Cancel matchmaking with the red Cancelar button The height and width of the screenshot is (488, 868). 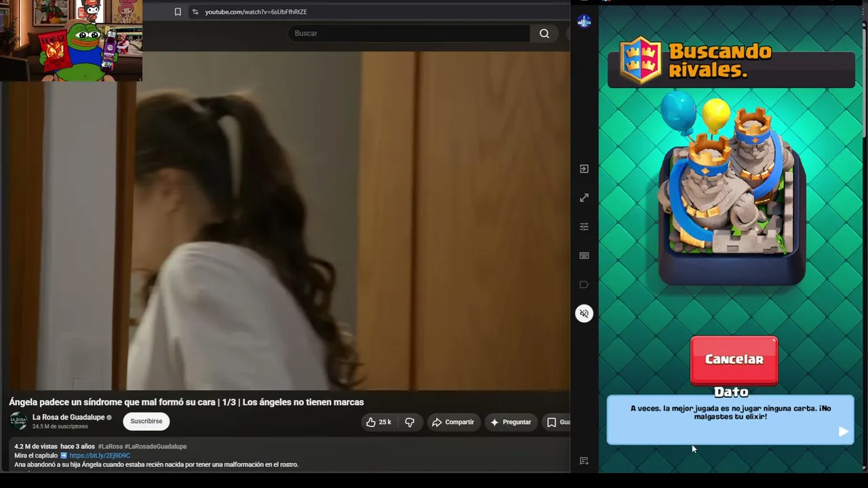click(734, 360)
